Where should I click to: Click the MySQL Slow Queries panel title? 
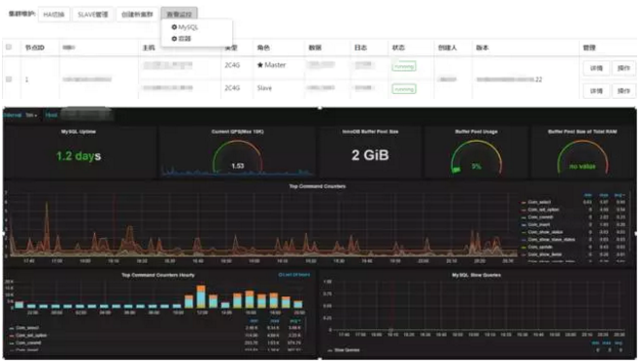click(476, 276)
